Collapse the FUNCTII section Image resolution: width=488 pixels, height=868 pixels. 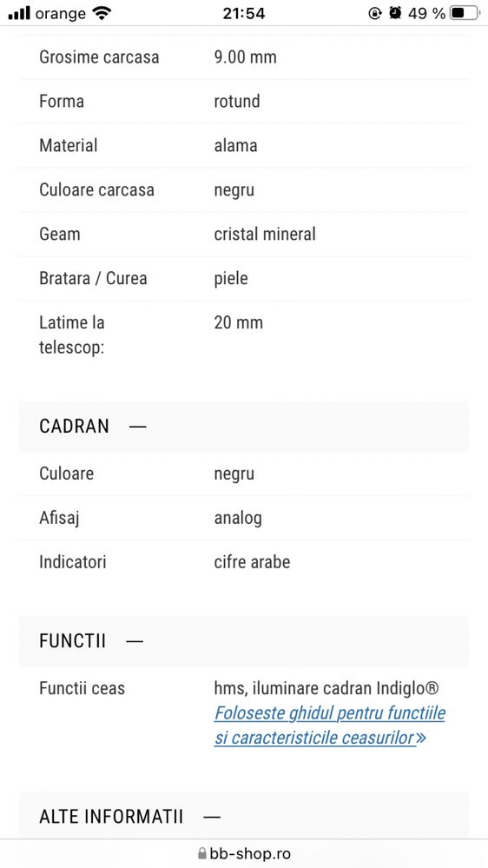pos(244,641)
